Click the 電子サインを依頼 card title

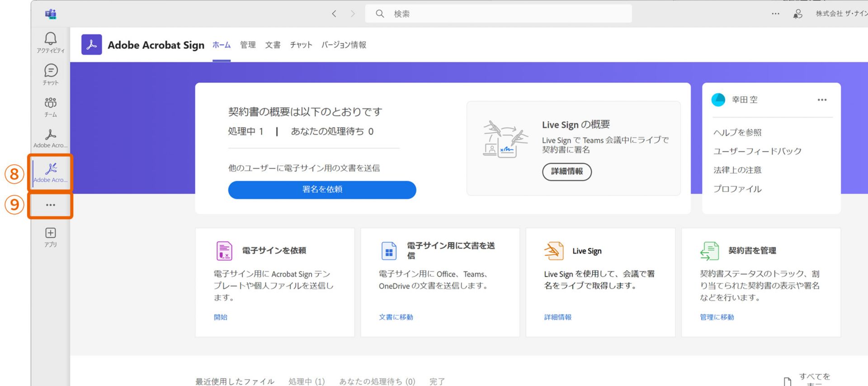coord(274,251)
